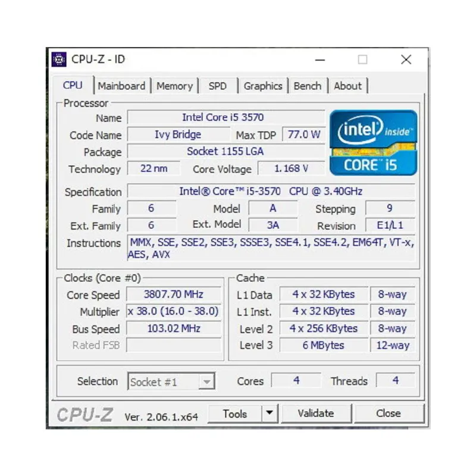Click the Threads count value
Viewport: 476px width, 476px height.
pos(395,380)
